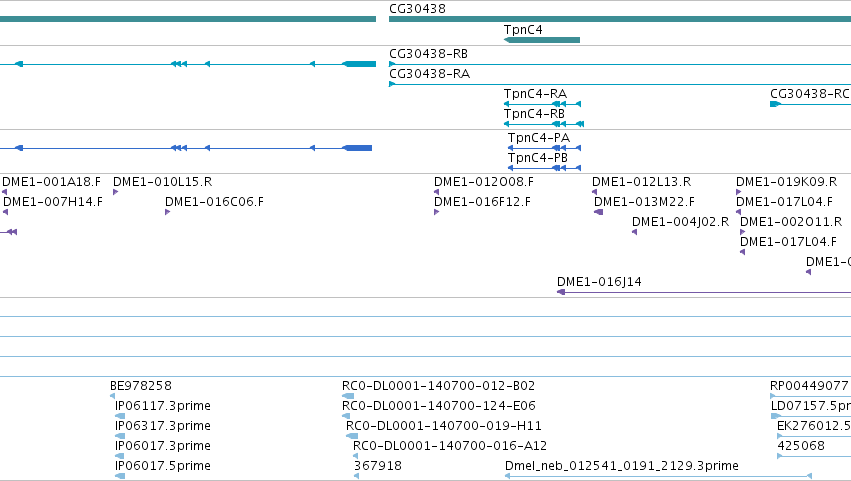This screenshot has width=851, height=481.
Task: Click the TpnC4 gene bar
Action: click(x=542, y=40)
